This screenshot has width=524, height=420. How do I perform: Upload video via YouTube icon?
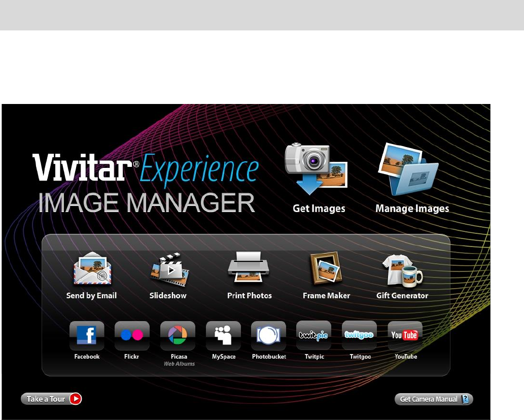coord(405,335)
